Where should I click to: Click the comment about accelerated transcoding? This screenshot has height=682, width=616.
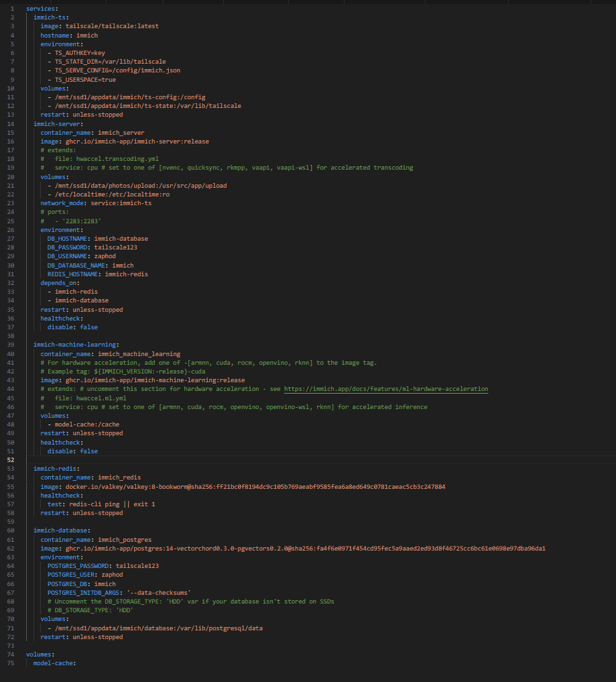pyautogui.click(x=227, y=168)
